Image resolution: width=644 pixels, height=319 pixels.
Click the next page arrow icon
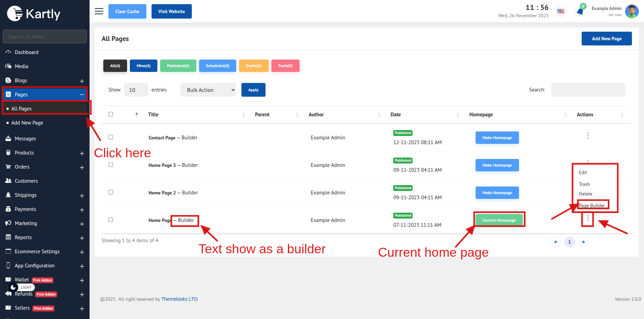[x=583, y=242]
